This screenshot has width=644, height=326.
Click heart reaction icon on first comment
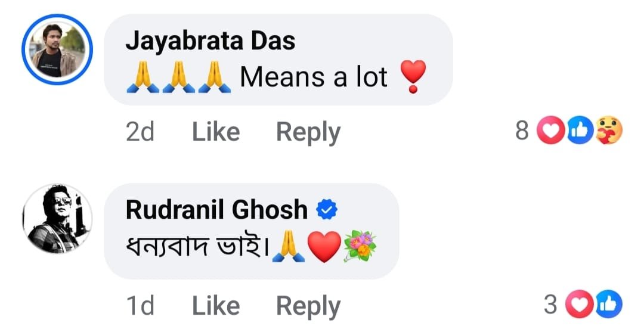(551, 131)
